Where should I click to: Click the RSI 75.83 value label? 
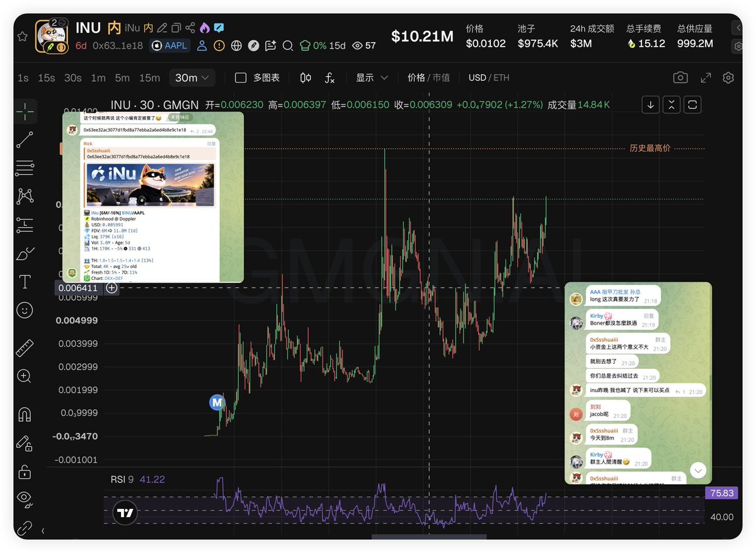(x=721, y=493)
